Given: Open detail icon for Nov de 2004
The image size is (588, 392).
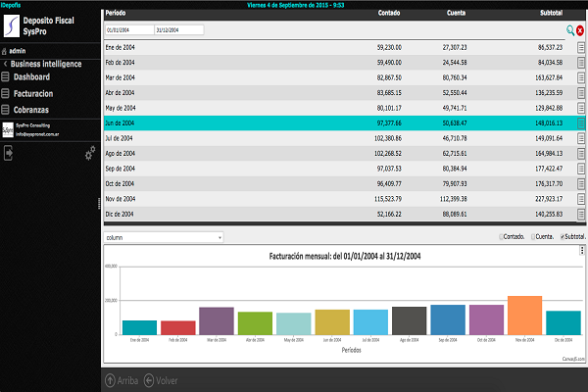Looking at the screenshot, I should [581, 199].
